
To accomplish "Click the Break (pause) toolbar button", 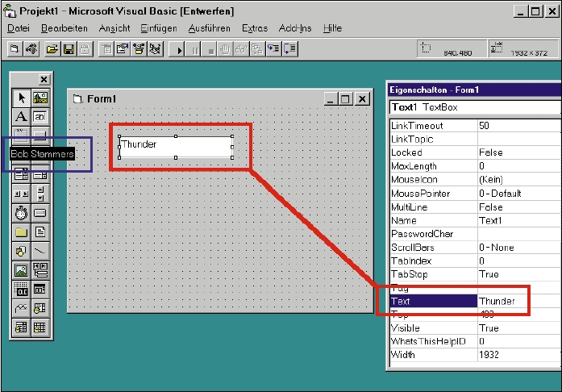I will click(194, 48).
